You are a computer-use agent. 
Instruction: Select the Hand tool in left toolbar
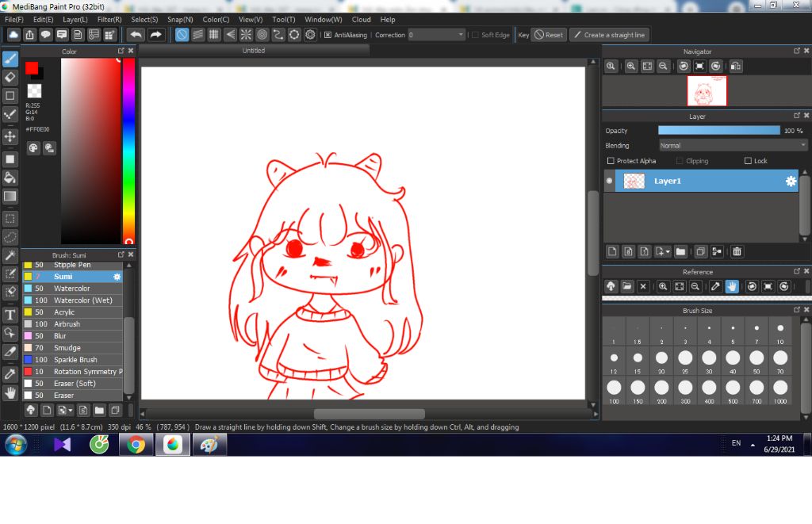click(x=10, y=392)
